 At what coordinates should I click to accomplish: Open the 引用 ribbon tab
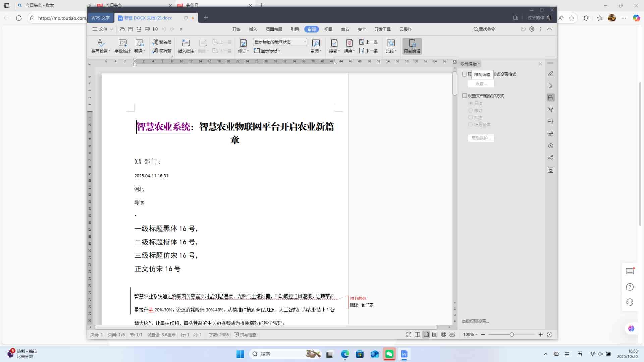295,29
